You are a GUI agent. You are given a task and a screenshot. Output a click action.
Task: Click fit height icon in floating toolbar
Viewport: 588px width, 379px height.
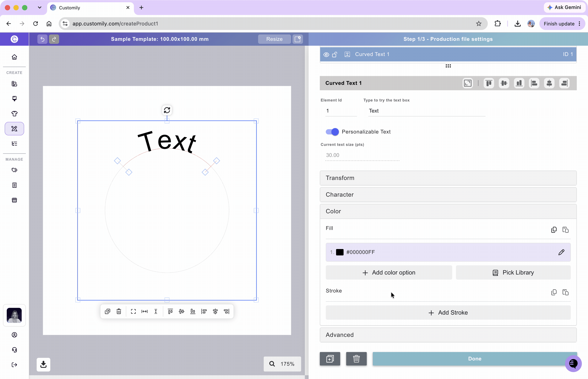coord(156,311)
